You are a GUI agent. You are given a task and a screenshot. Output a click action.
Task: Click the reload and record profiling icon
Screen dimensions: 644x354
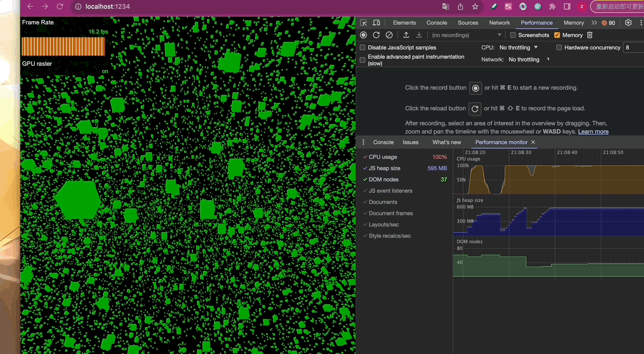(376, 35)
